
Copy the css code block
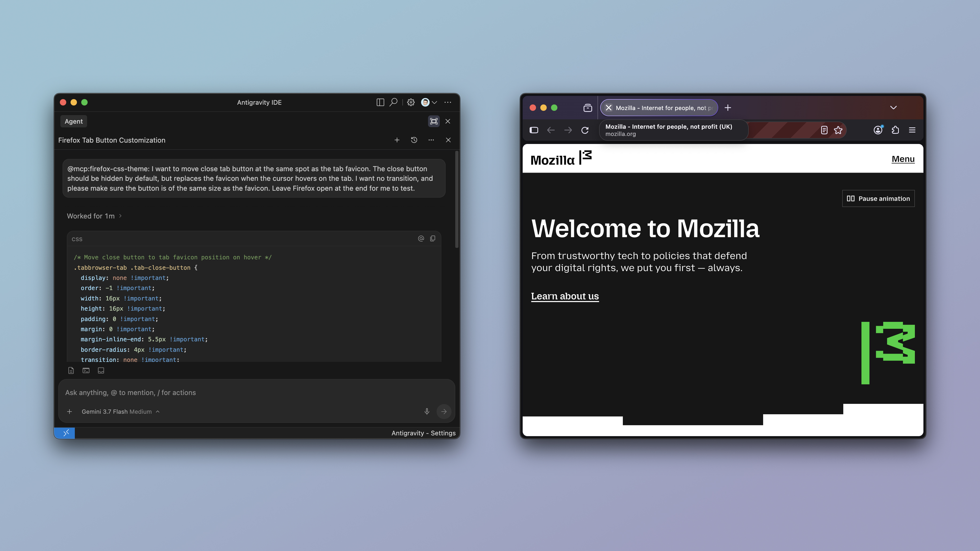(433, 239)
